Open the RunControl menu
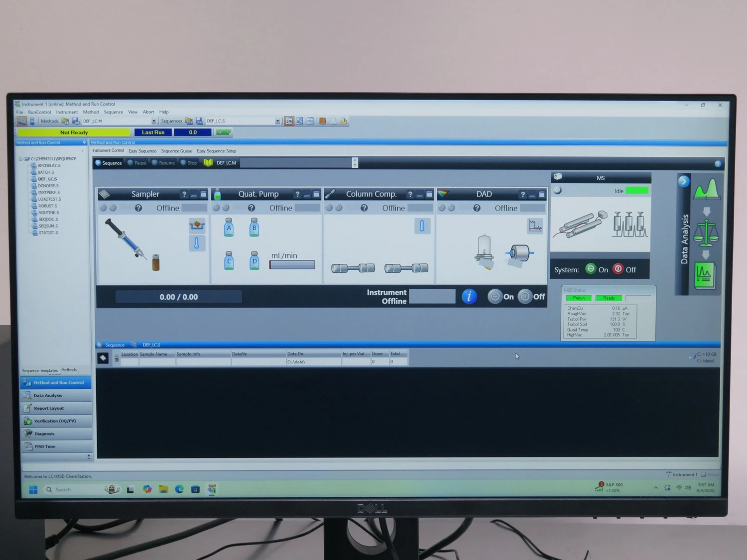747x560 pixels. [39, 112]
